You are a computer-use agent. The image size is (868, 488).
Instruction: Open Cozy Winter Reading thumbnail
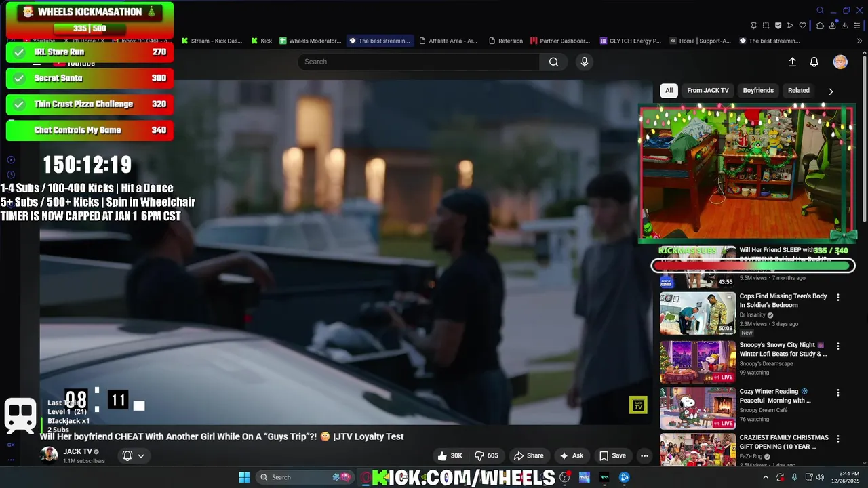(x=698, y=408)
